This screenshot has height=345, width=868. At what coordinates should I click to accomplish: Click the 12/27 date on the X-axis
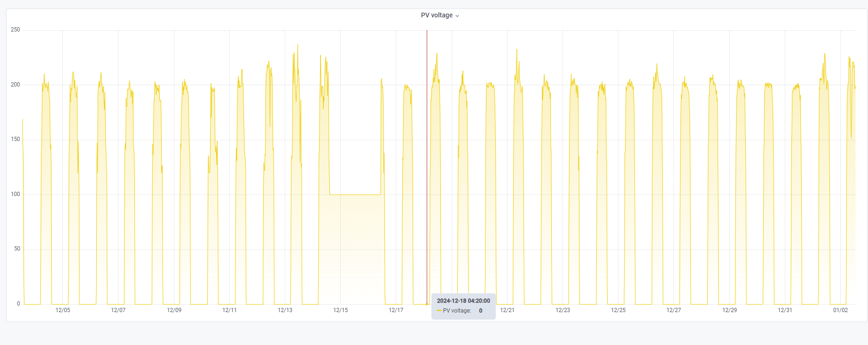(x=674, y=310)
